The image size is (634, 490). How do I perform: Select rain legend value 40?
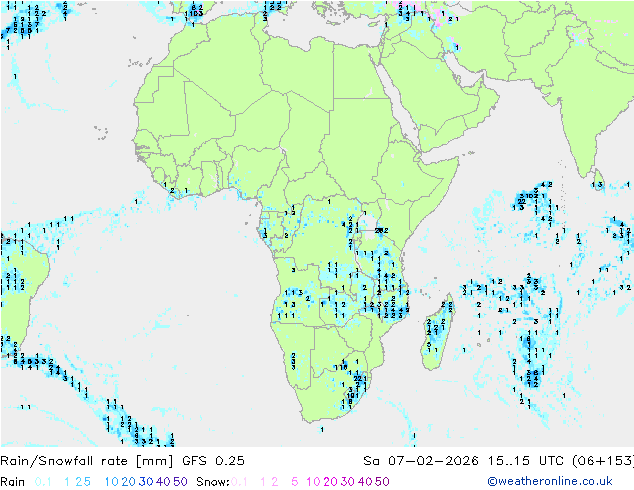coord(163,482)
